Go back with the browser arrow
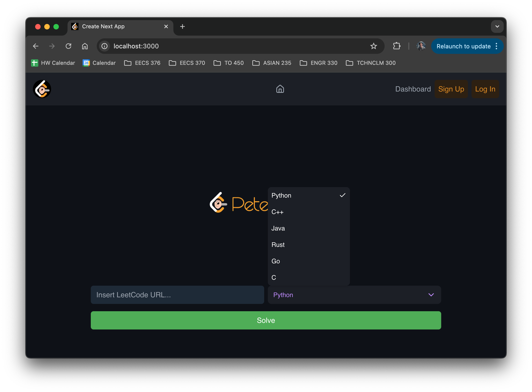The image size is (532, 392). [36, 46]
